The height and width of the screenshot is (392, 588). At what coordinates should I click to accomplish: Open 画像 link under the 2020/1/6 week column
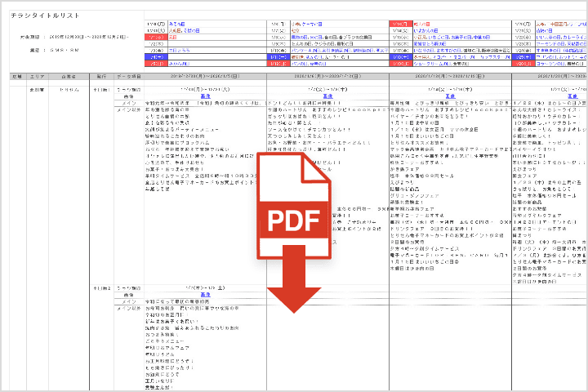pyautogui.click(x=327, y=96)
